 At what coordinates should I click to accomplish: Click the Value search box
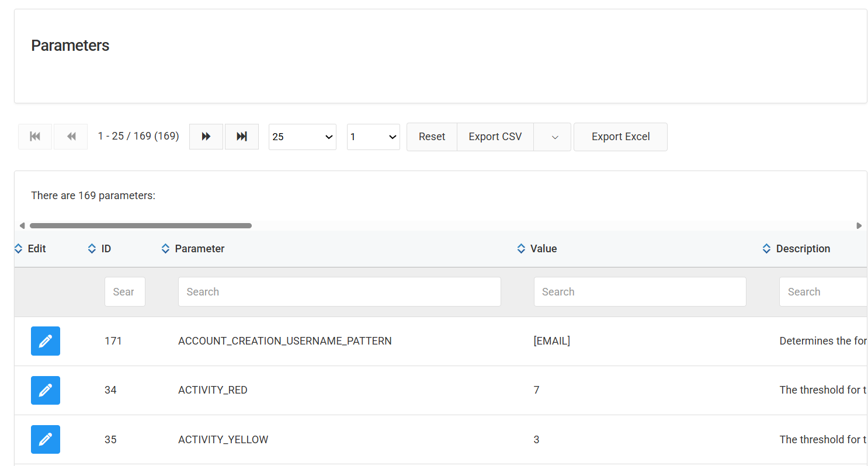pos(640,292)
